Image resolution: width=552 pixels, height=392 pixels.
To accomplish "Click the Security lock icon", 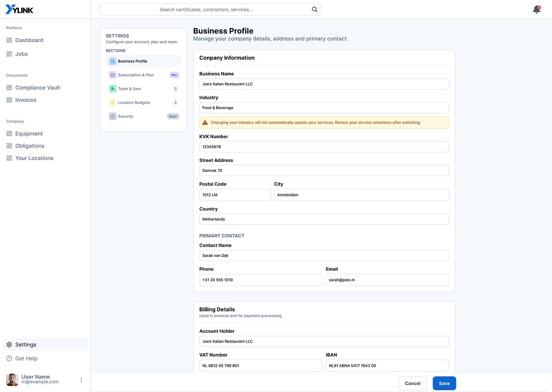I will pos(113,116).
